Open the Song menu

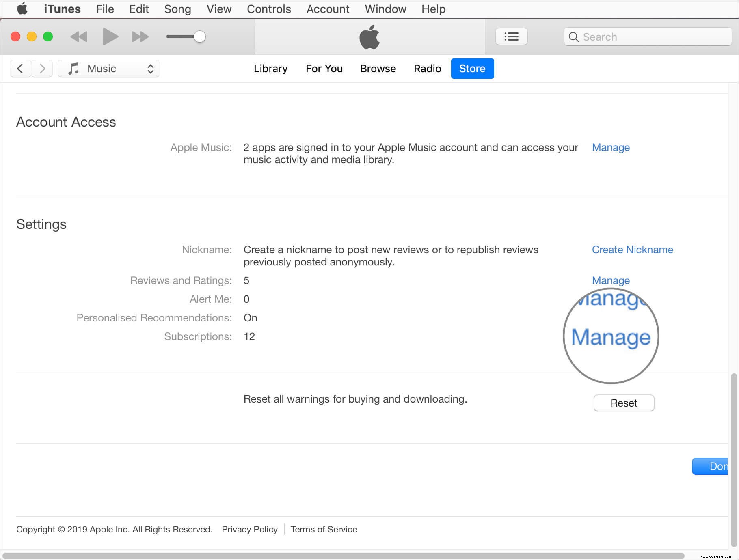(x=177, y=9)
